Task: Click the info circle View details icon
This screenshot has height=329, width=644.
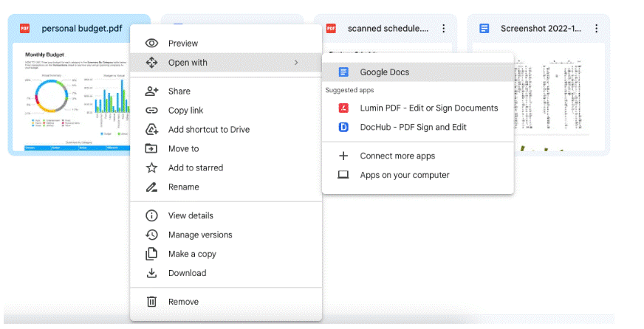Action: [151, 215]
